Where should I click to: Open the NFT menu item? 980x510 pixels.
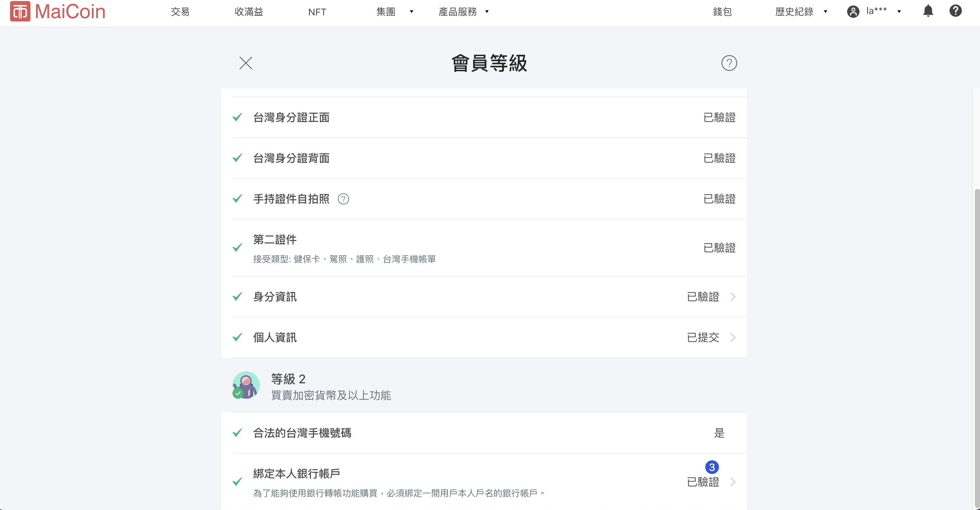coord(317,12)
